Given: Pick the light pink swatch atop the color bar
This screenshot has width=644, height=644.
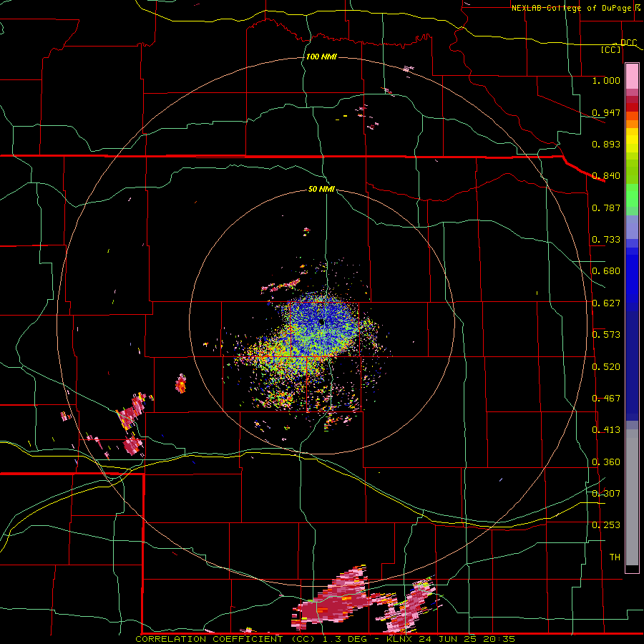Looking at the screenshot, I should pyautogui.click(x=632, y=76).
